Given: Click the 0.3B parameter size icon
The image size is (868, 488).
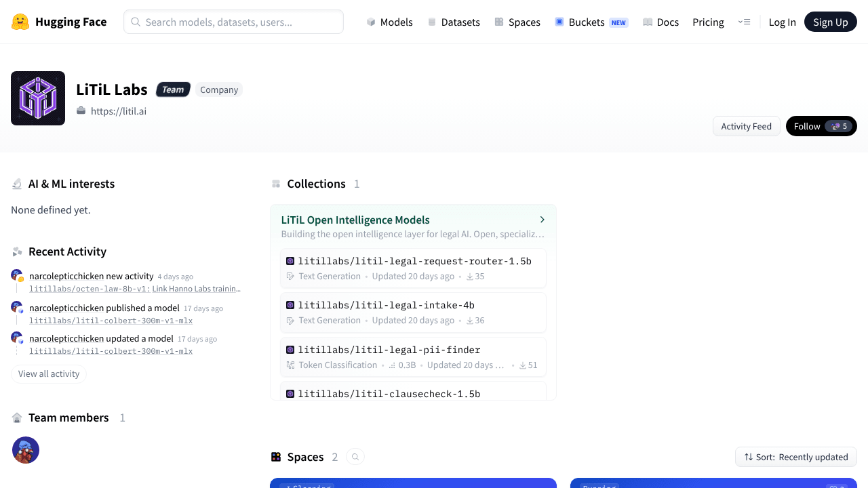Looking at the screenshot, I should coord(392,365).
